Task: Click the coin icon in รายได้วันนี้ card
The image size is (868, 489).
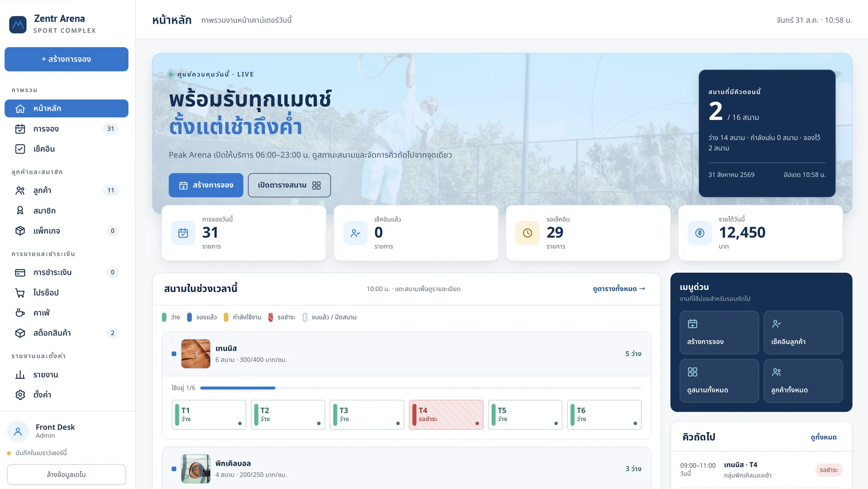Action: pos(700,233)
